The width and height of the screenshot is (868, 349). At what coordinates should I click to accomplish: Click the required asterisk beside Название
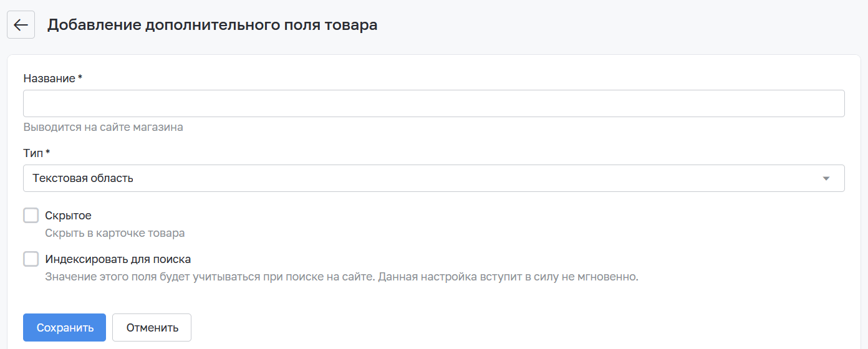click(x=80, y=78)
